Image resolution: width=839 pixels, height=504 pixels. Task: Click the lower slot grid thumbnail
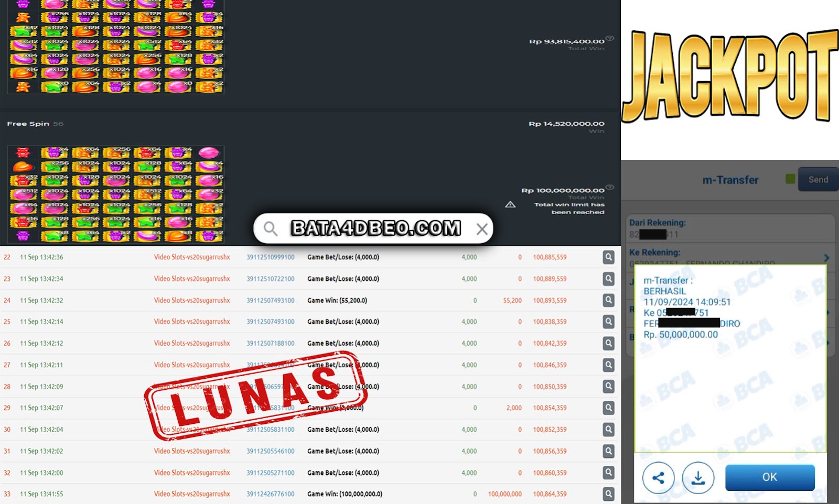pyautogui.click(x=115, y=194)
